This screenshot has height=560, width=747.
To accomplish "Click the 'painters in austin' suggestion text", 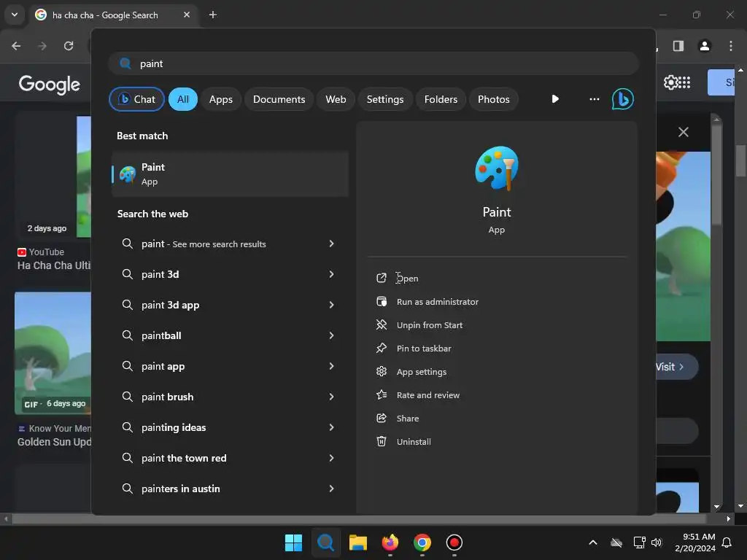I will click(181, 489).
